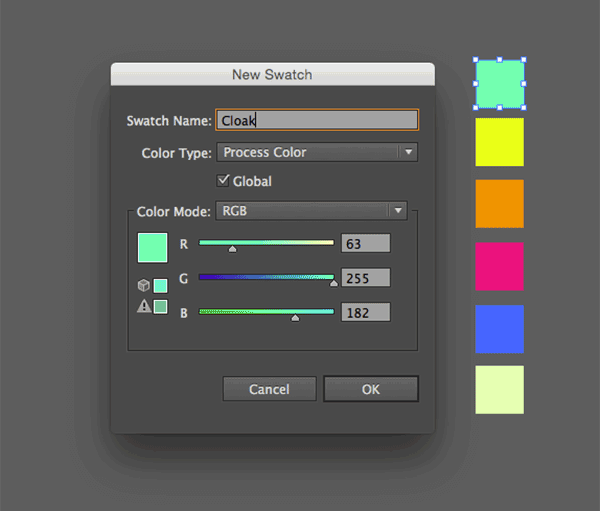Choose the blue square on canvas
Image resolution: width=600 pixels, height=511 pixels.
pyautogui.click(x=499, y=329)
